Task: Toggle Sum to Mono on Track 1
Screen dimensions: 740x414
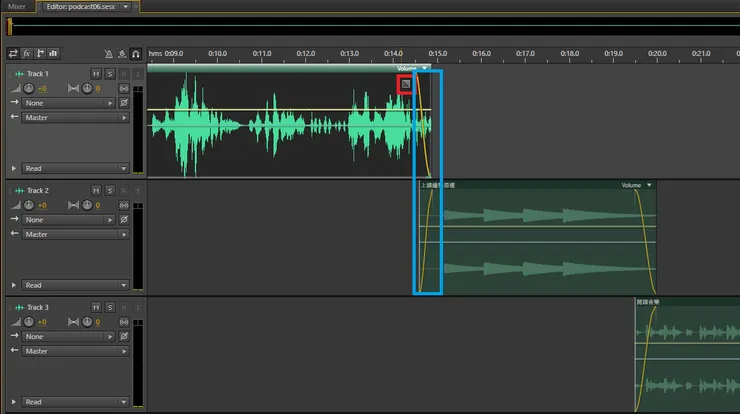Action: [124, 88]
